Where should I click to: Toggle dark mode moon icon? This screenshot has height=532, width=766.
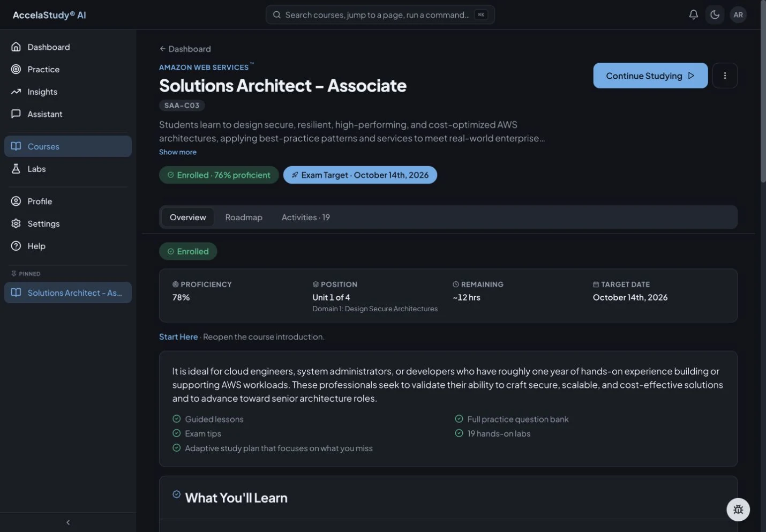[x=715, y=15]
